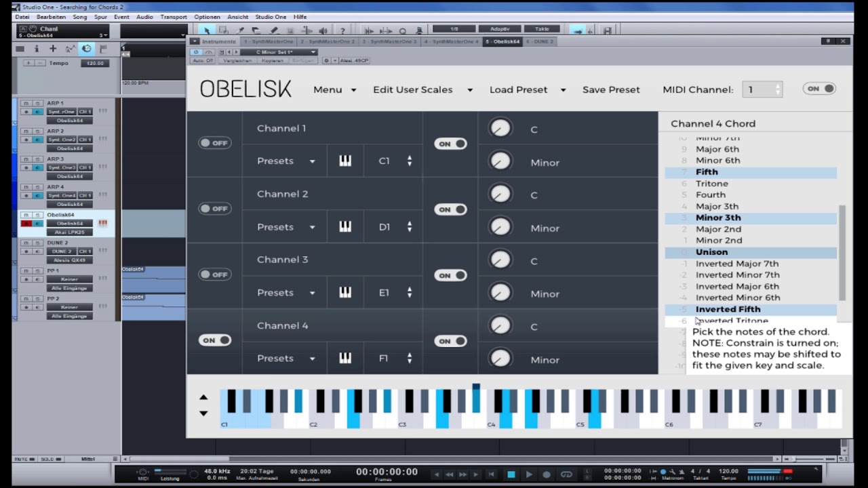Turn on Channel 1 OFF switch

click(214, 143)
